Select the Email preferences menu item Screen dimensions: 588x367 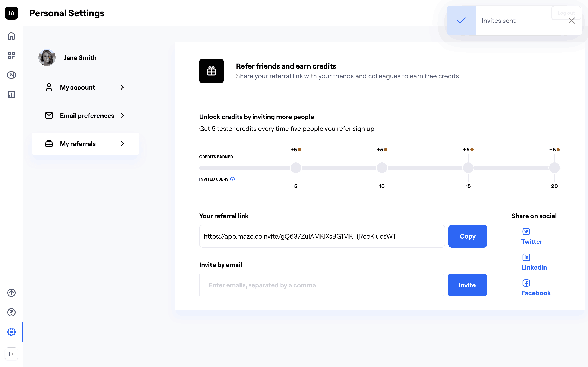pyautogui.click(x=87, y=116)
